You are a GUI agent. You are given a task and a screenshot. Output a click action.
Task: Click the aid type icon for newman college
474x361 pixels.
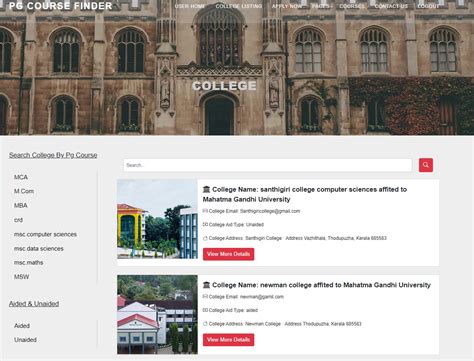pyautogui.click(x=205, y=310)
